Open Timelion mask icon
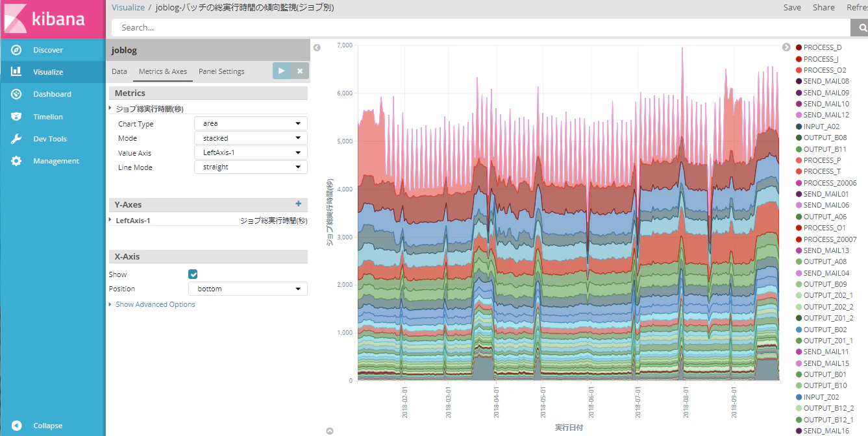This screenshot has width=868, height=436. (17, 117)
